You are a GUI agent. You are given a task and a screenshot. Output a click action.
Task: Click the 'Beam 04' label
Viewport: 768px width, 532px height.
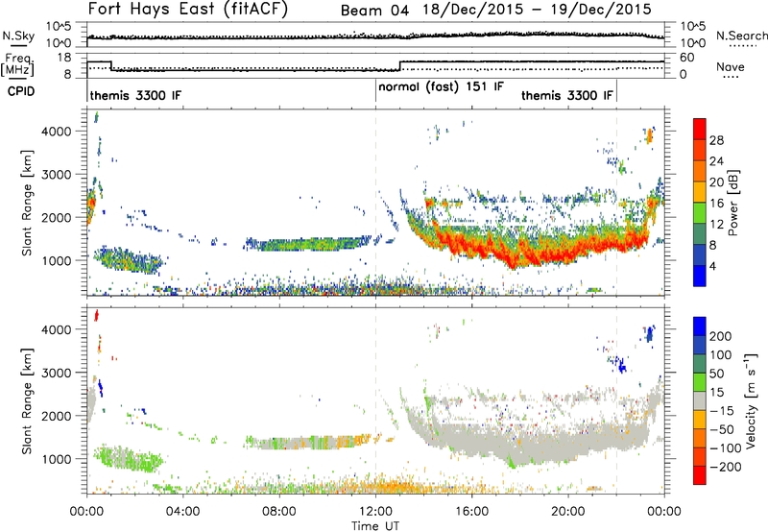(374, 11)
